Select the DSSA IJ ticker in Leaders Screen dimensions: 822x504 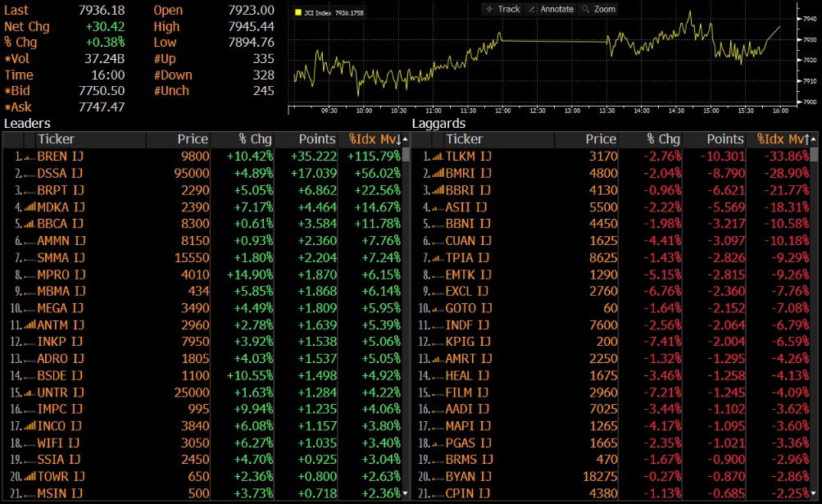(x=61, y=173)
